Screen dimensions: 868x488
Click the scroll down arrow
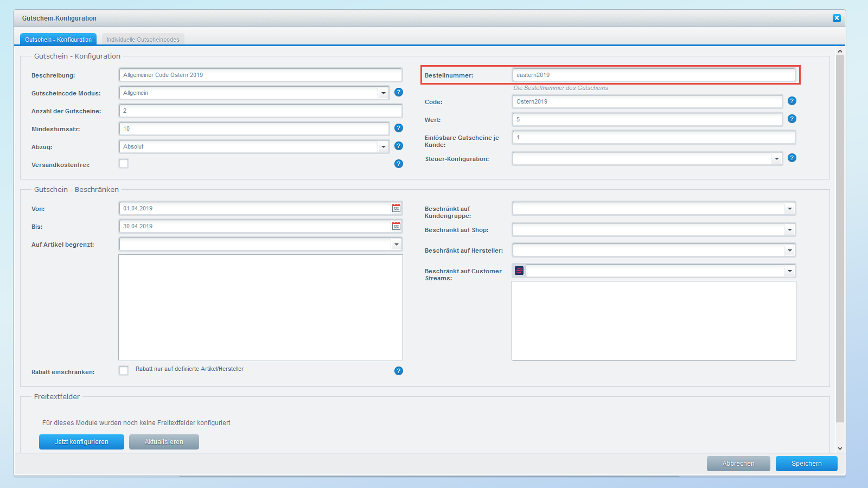pos(840,448)
